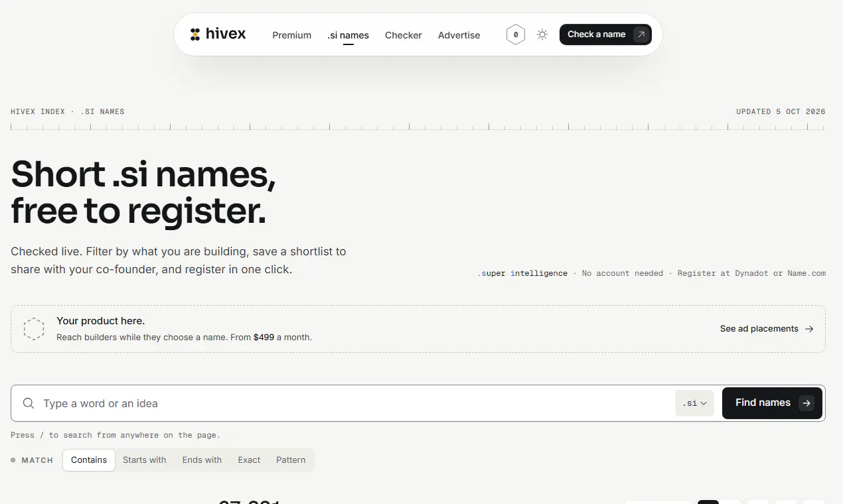This screenshot has width=843, height=504.
Task: Click the Your product here headline
Action: coord(100,321)
